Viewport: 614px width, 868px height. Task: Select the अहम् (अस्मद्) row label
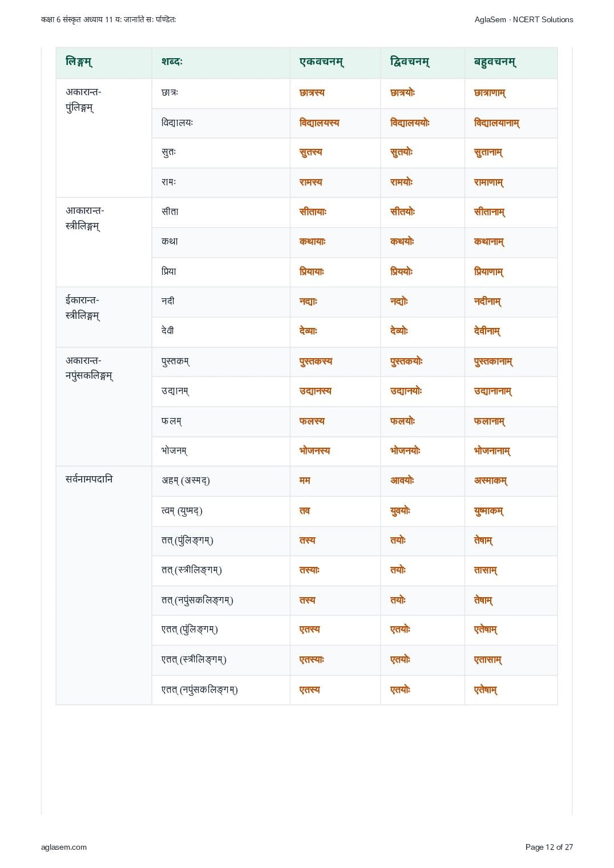pos(186,480)
